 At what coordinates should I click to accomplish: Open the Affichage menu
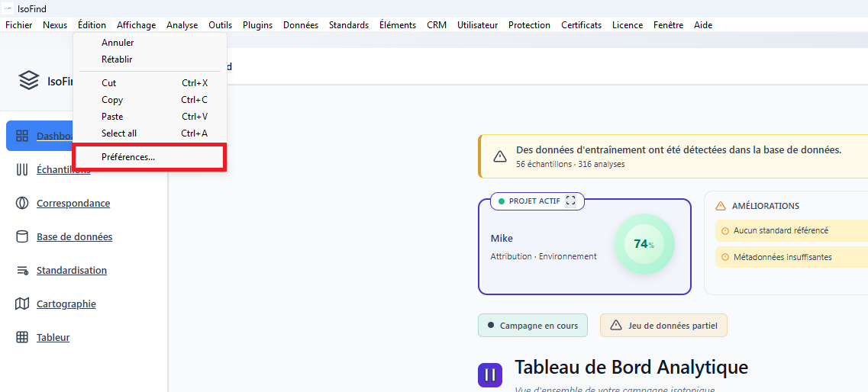pos(136,25)
